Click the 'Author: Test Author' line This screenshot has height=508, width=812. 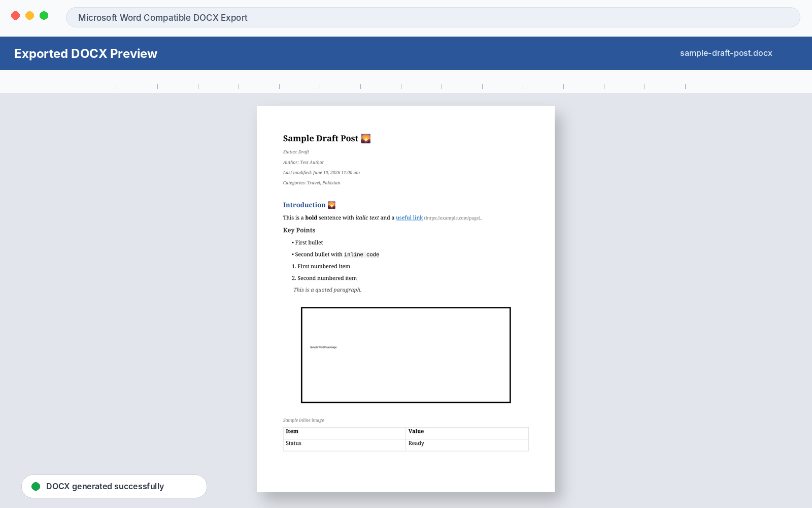point(303,163)
